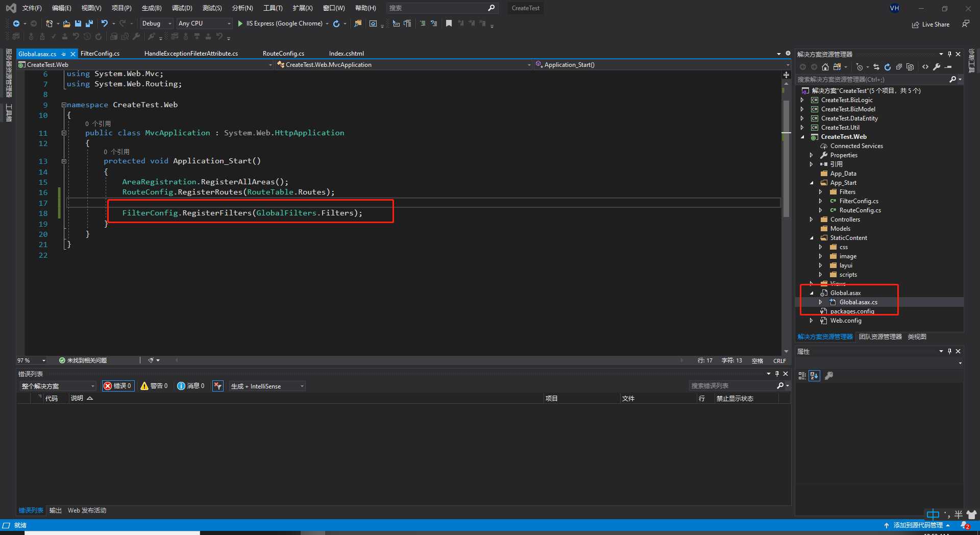The height and width of the screenshot is (535, 980).
Task: Toggle the Messages 0 filter button
Action: click(x=191, y=386)
